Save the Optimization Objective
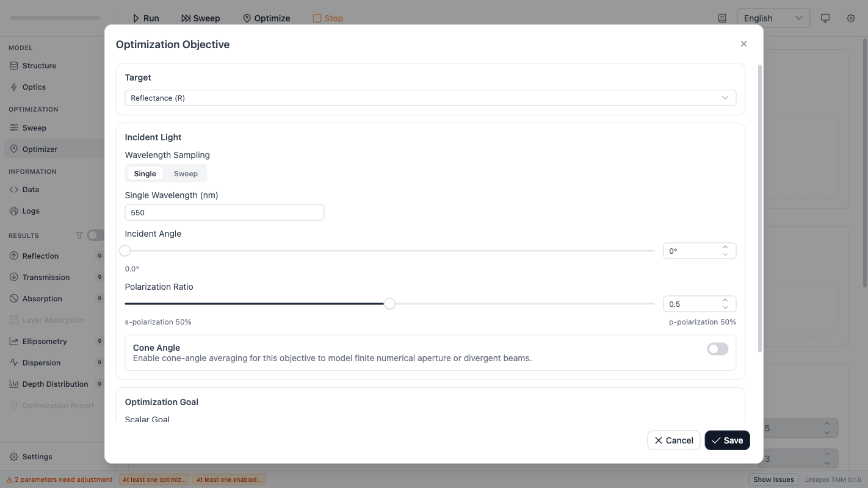Viewport: 868px width, 488px height. pyautogui.click(x=727, y=440)
